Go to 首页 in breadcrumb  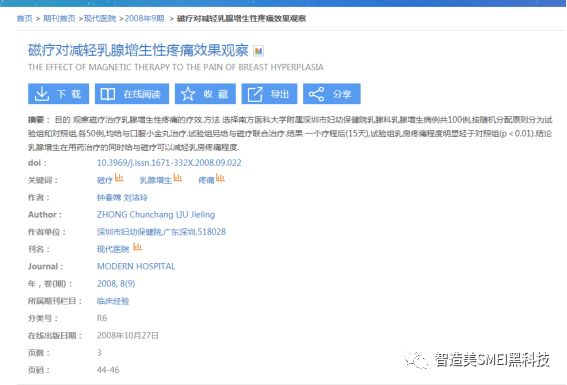(x=25, y=18)
